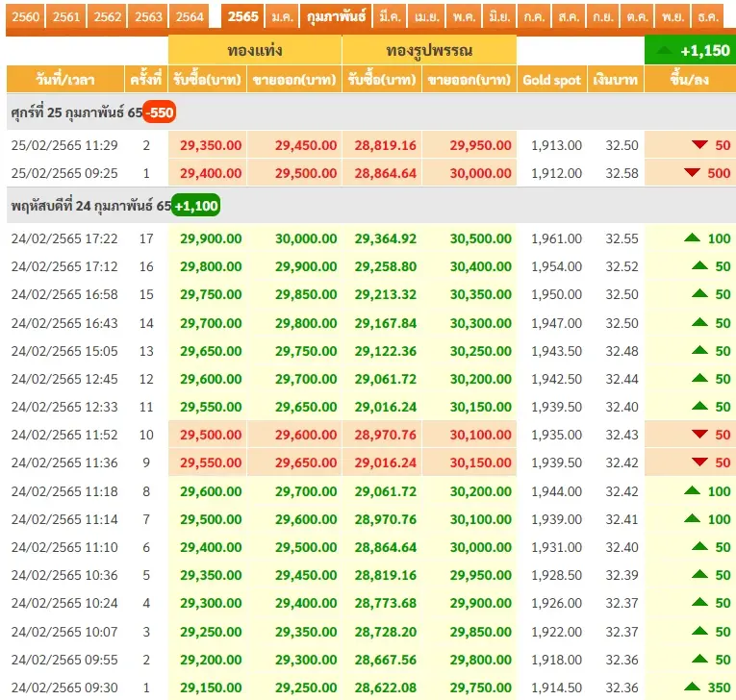Open the 2560 year tab
The height and width of the screenshot is (700, 736).
pos(25,17)
